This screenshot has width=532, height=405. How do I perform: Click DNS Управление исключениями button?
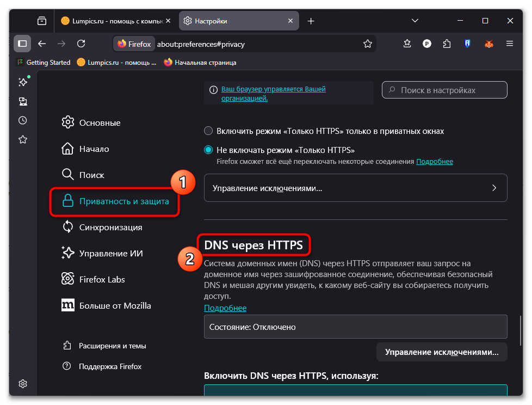(442, 352)
